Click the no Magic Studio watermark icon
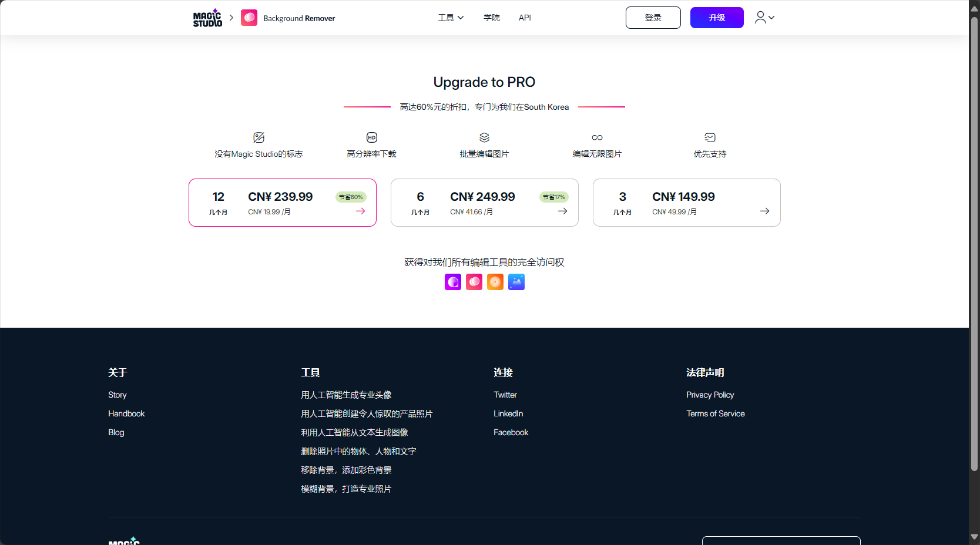The image size is (980, 545). [259, 137]
